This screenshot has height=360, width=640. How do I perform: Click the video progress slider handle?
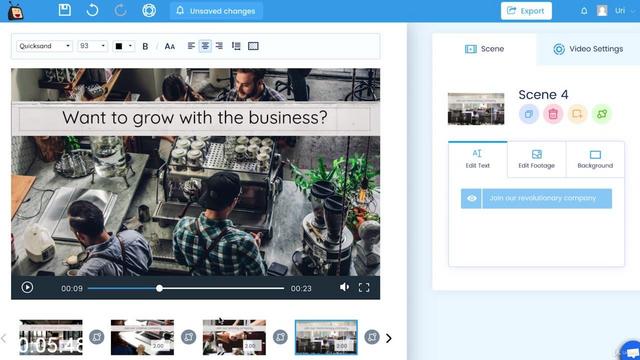point(159,288)
